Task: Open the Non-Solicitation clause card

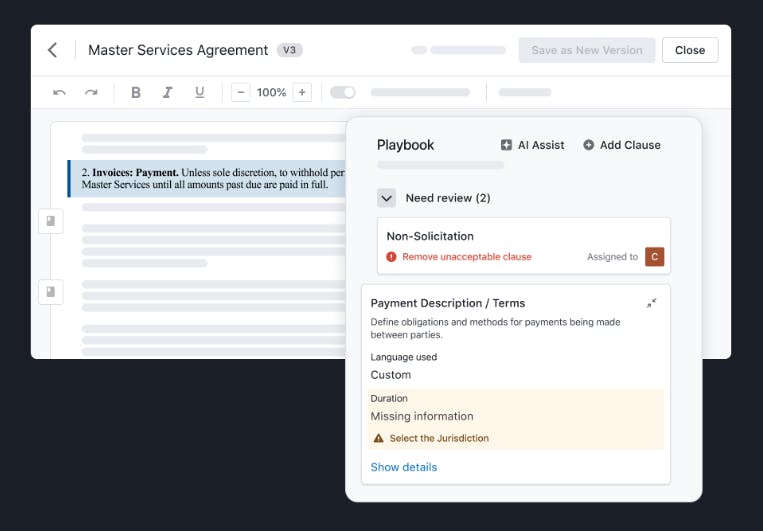Action: point(480,237)
